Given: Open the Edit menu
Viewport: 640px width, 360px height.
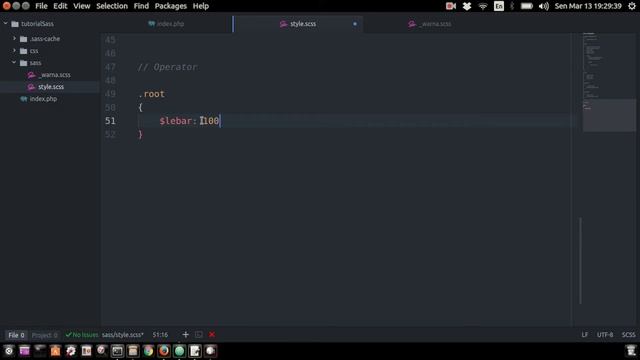Looking at the screenshot, I should tap(60, 6).
